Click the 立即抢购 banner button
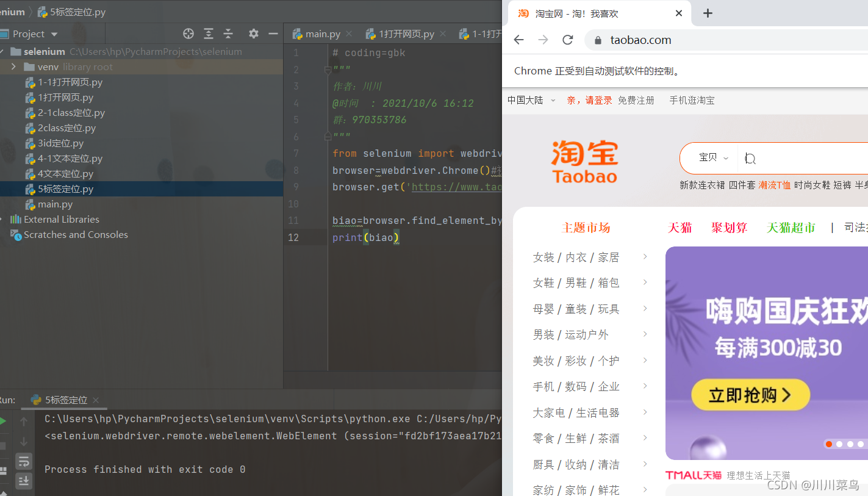 coord(750,395)
